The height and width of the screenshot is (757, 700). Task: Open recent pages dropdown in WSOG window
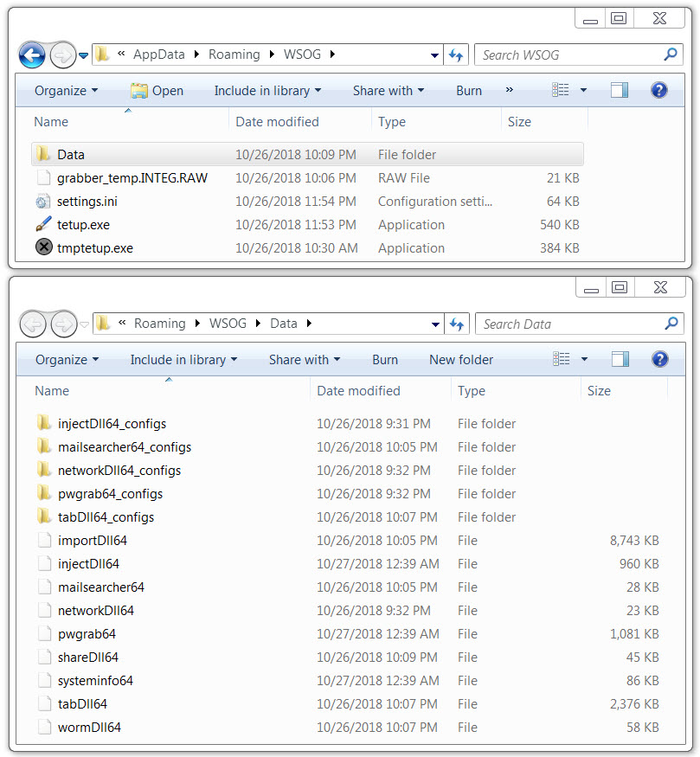point(84,55)
